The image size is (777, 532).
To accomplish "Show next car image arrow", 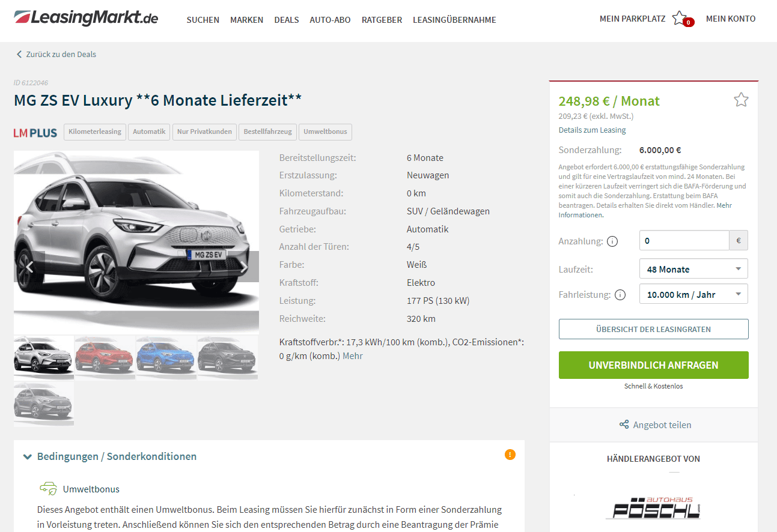I will click(244, 267).
